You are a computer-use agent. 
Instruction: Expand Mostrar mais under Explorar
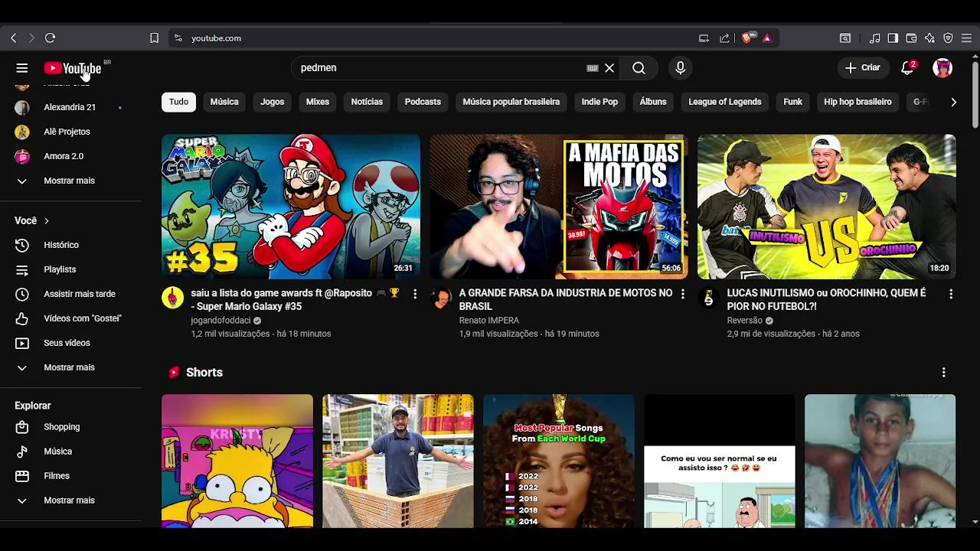click(70, 500)
